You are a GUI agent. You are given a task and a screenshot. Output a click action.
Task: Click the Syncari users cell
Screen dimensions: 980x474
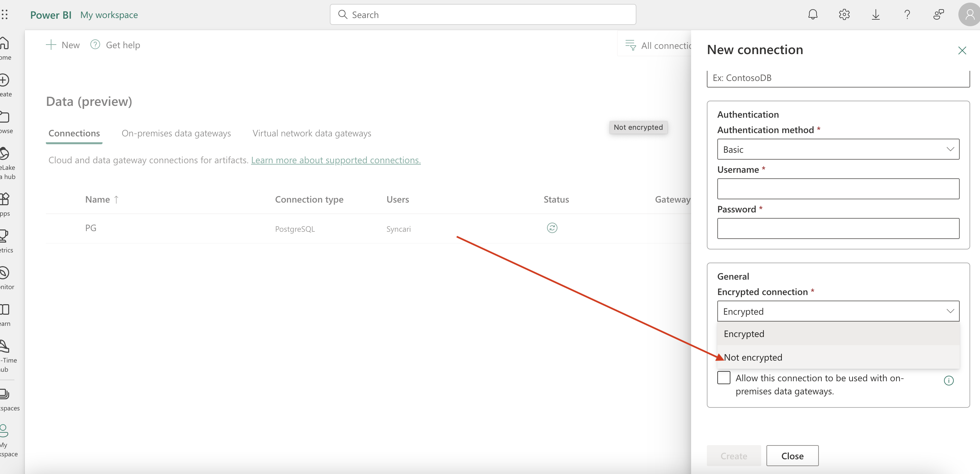[x=398, y=229]
